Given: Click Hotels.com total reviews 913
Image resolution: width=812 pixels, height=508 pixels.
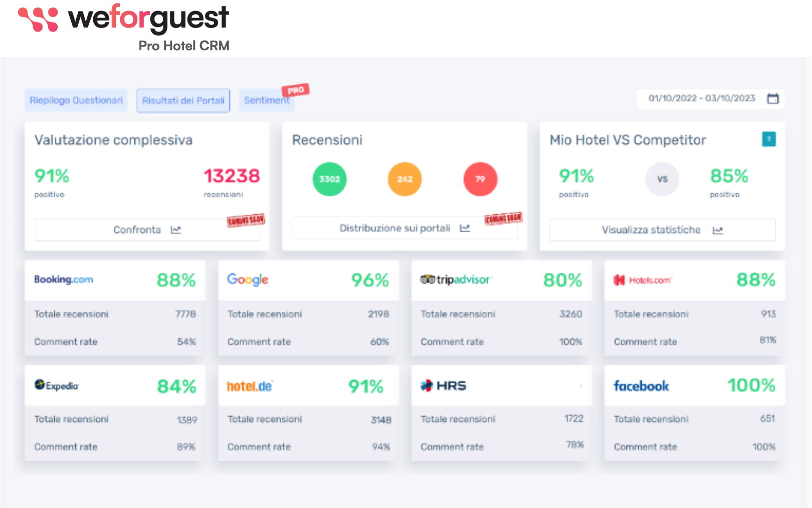Looking at the screenshot, I should [x=768, y=314].
